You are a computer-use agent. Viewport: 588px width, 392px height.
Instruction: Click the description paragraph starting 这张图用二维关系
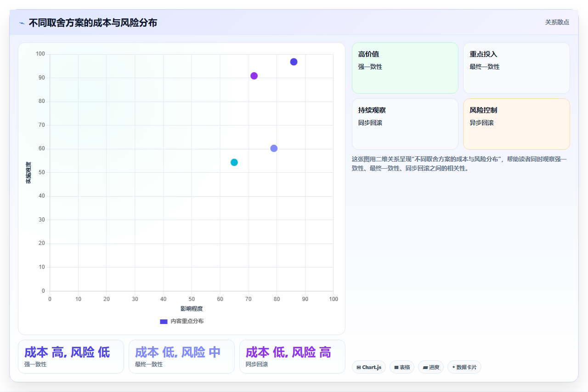point(460,164)
